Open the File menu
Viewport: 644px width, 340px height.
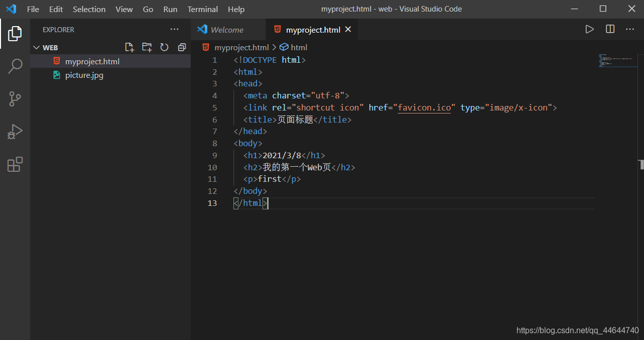(x=33, y=9)
